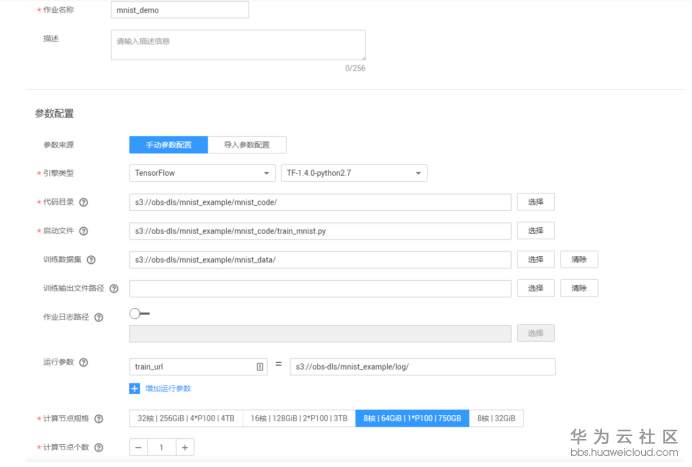This screenshot has height=467, width=692.
Task: Click help icon beside 训练数据集 label
Action: (x=91, y=260)
